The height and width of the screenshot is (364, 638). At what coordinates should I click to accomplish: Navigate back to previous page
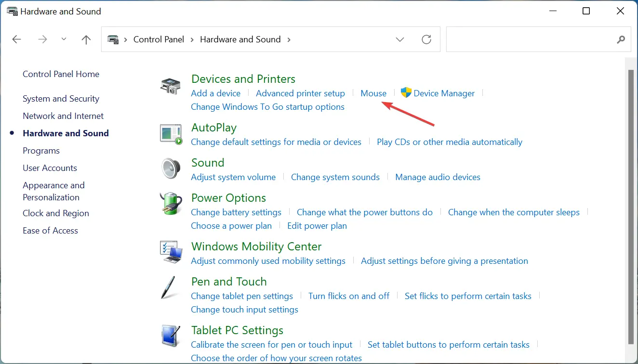coord(17,39)
